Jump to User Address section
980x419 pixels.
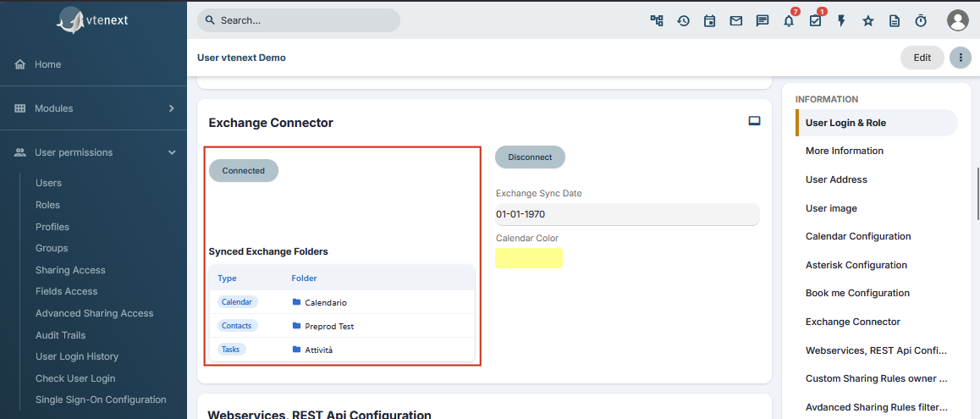[x=836, y=179]
